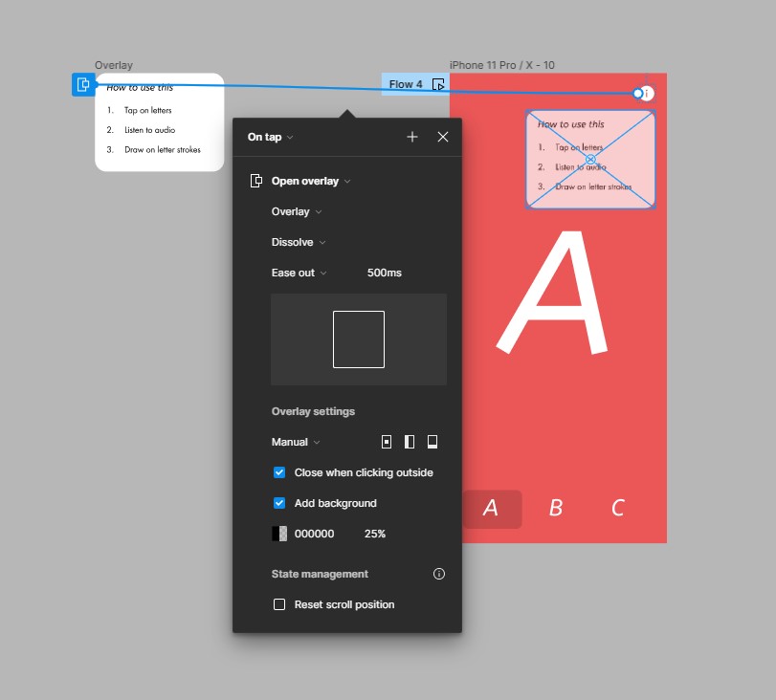Click the play icon beside Flow 4
Image resolution: width=776 pixels, height=700 pixels.
coord(438,84)
